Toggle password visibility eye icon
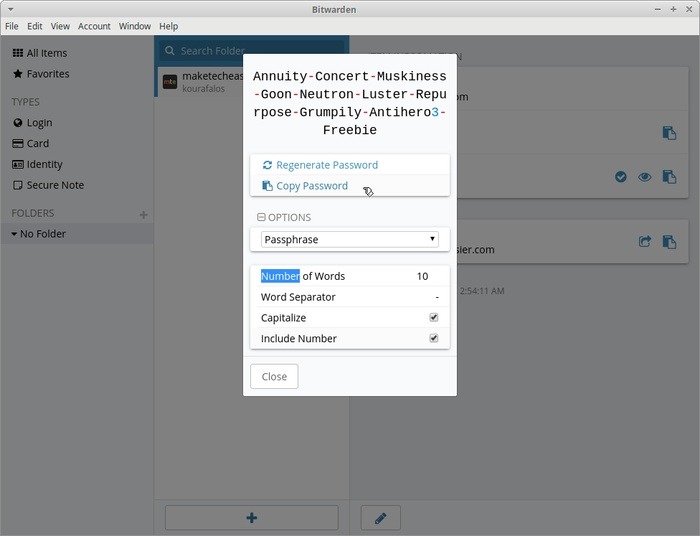This screenshot has height=536, width=700. 644,177
